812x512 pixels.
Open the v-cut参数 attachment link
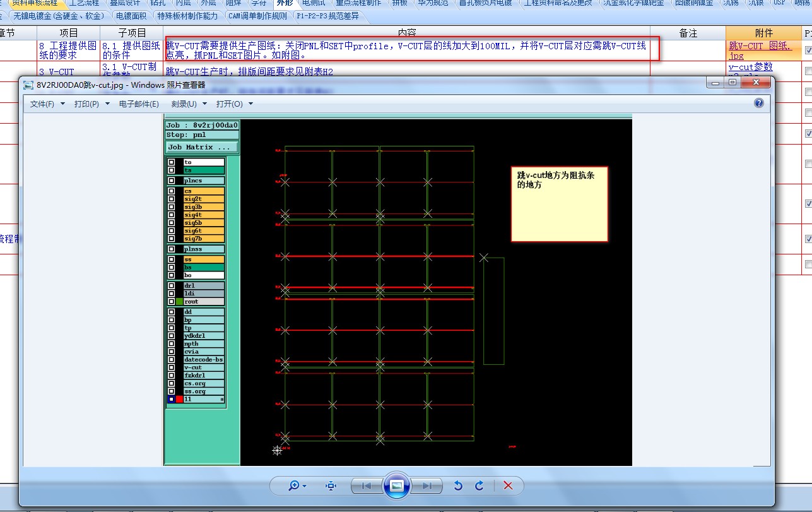[x=750, y=67]
